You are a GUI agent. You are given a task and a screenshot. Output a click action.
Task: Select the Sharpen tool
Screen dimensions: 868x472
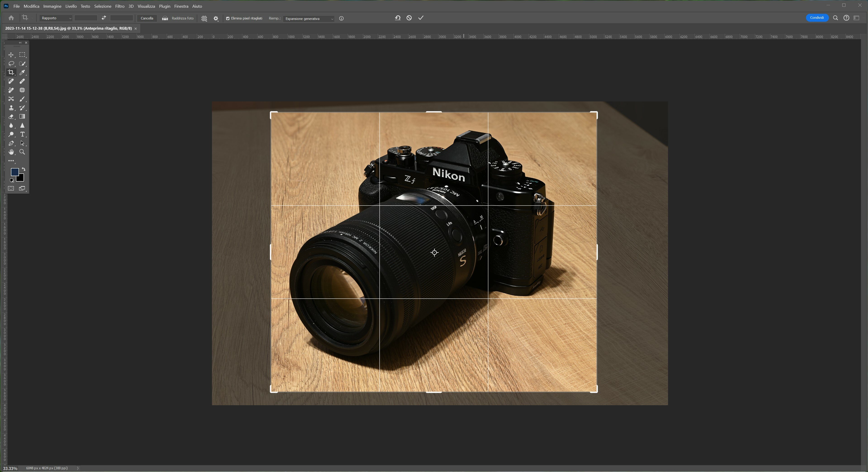tap(22, 125)
